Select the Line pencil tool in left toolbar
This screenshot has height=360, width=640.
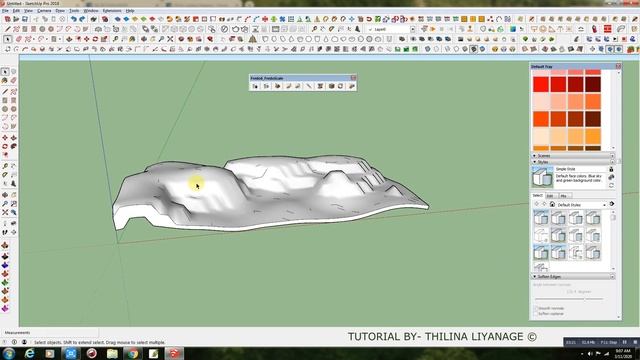(5, 91)
